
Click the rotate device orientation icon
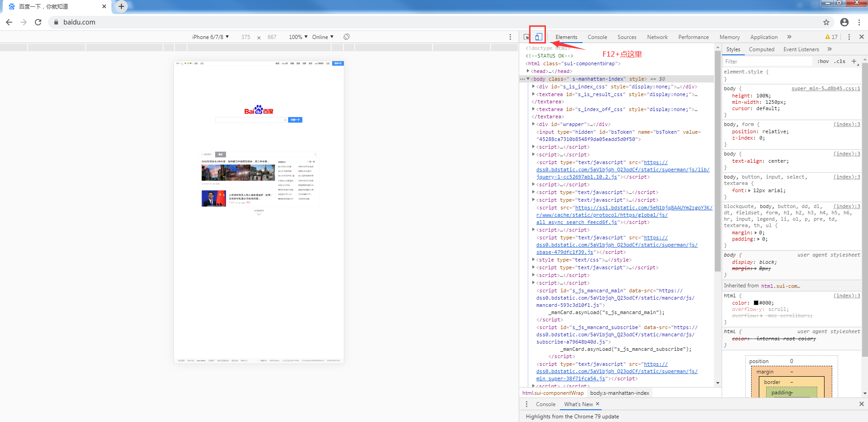pyautogui.click(x=347, y=37)
